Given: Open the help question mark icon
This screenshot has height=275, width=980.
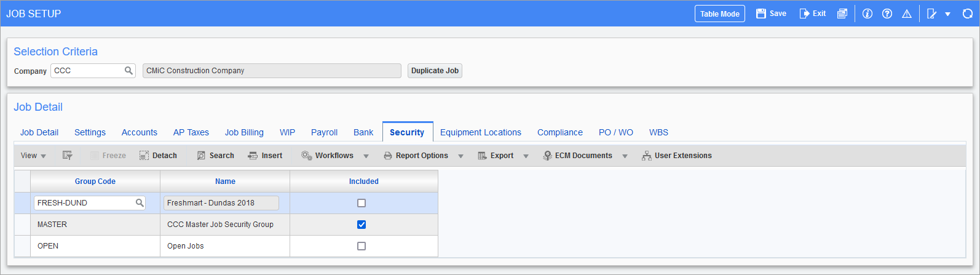Looking at the screenshot, I should coord(887,14).
